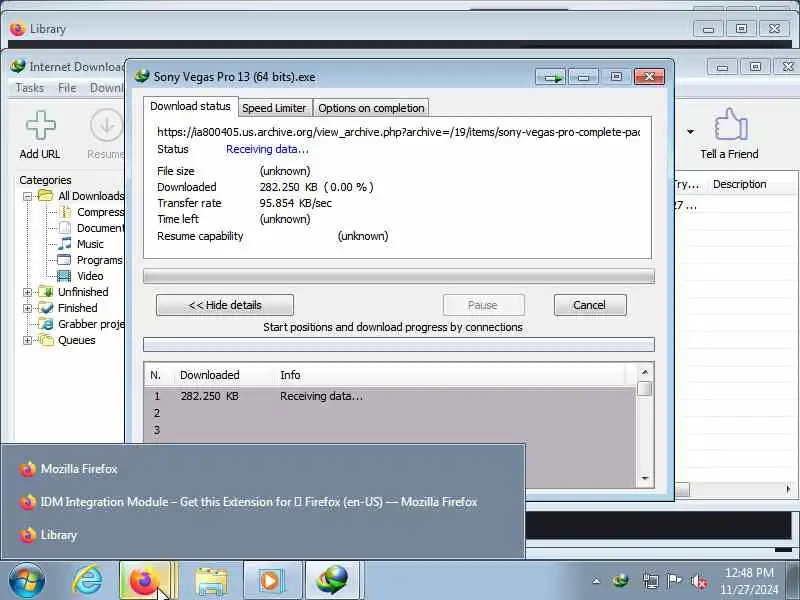Select the Music category

point(81,244)
